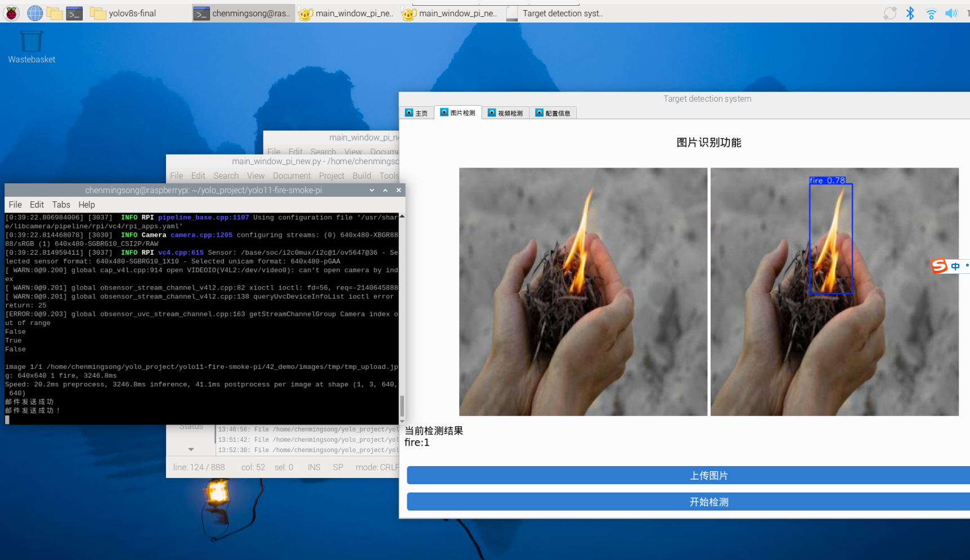Click the update notifier icon in the tray

890,13
